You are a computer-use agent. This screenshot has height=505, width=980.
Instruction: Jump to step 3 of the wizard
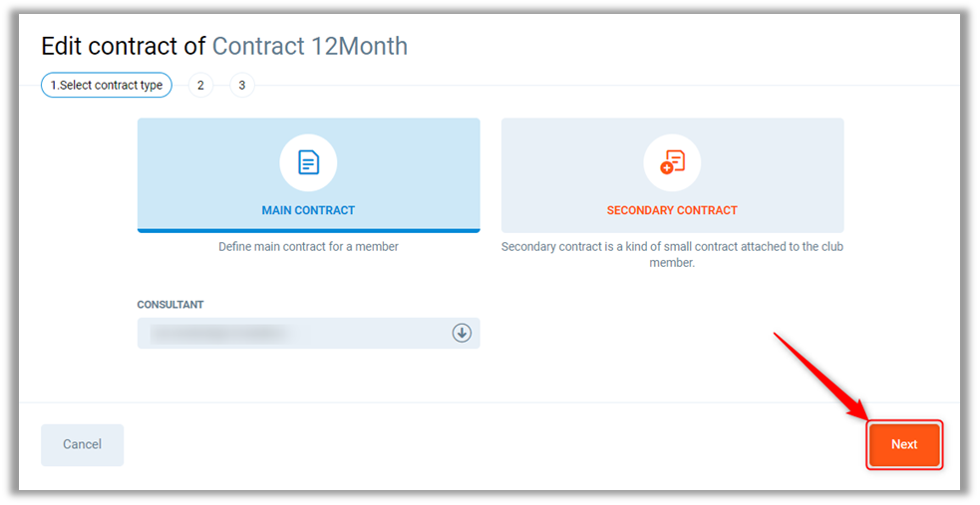[242, 86]
